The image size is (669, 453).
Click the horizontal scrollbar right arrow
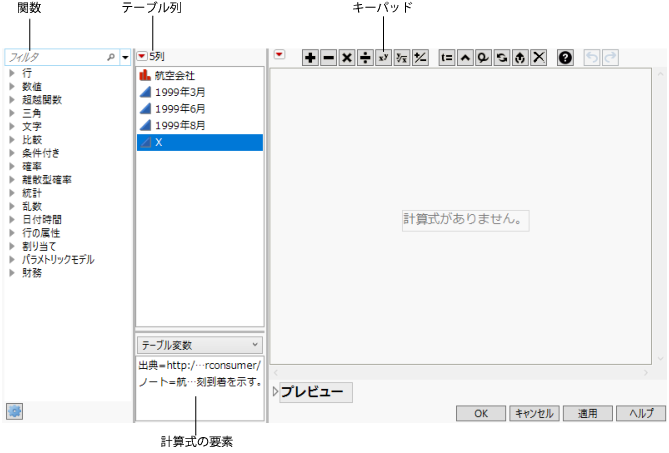646,373
